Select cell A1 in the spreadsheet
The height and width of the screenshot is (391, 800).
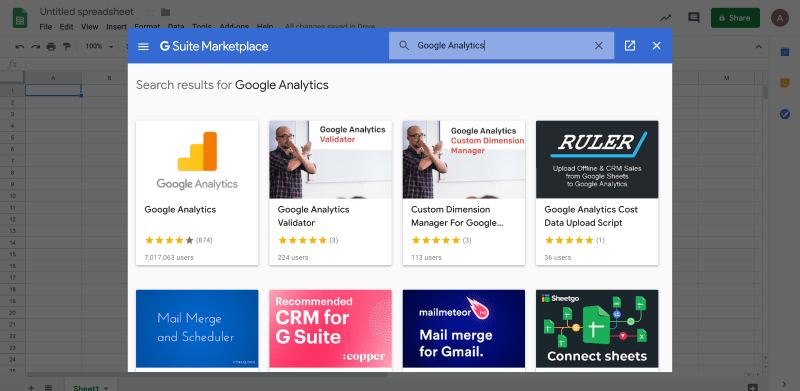pos(53,90)
